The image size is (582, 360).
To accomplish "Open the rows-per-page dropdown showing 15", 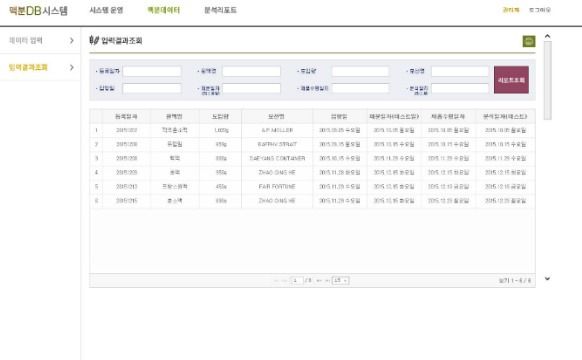I will pyautogui.click(x=340, y=280).
